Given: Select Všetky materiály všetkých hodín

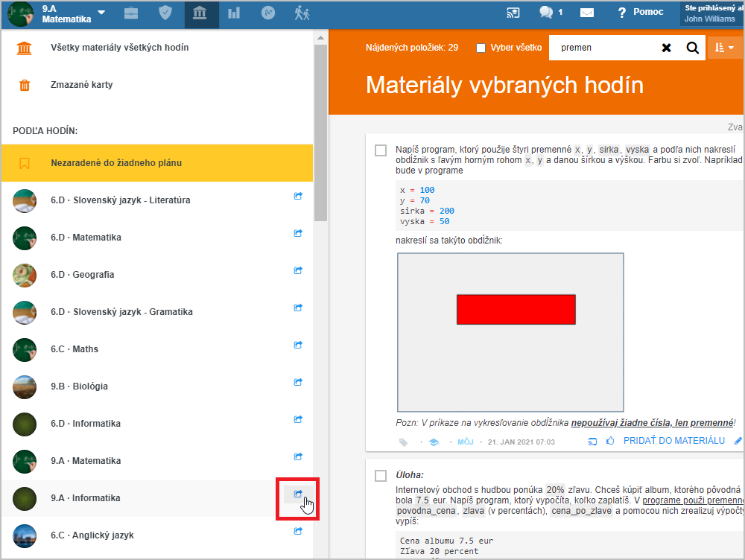Looking at the screenshot, I should [x=157, y=48].
